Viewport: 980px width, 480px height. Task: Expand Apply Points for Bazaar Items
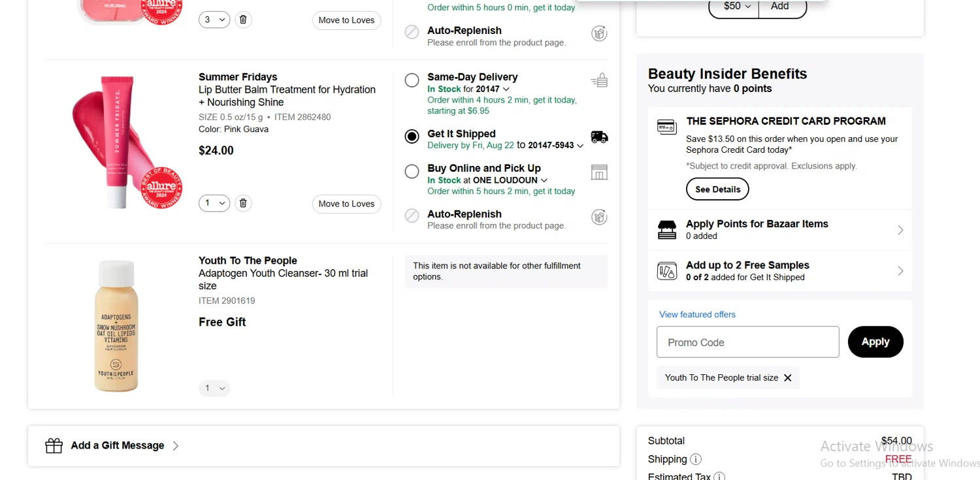pos(779,230)
